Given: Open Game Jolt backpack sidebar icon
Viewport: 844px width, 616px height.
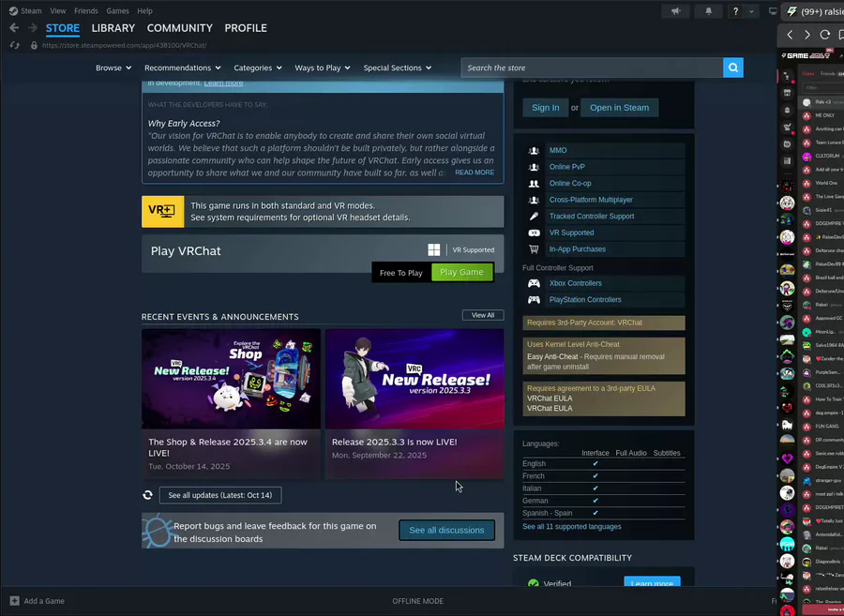Looking at the screenshot, I should point(787,110).
